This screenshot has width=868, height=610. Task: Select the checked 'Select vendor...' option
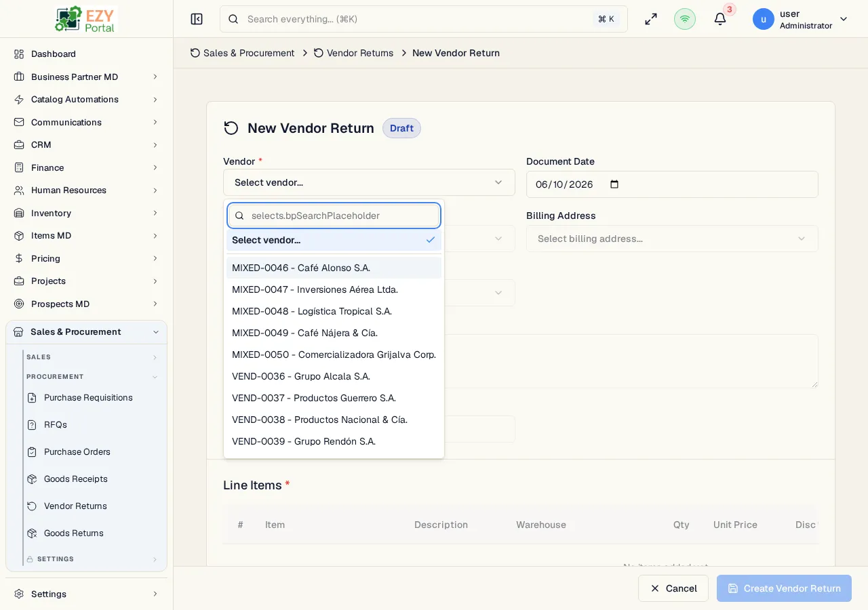(334, 240)
